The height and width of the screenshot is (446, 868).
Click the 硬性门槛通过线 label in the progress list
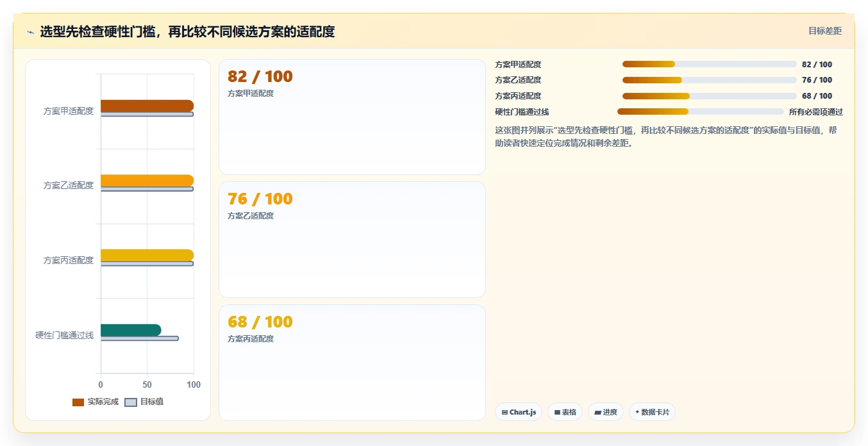click(522, 112)
